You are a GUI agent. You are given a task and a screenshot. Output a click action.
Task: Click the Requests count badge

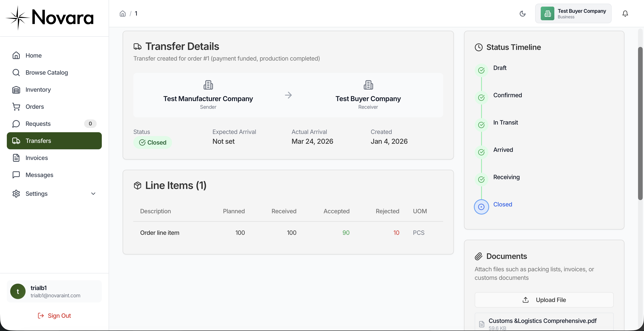90,123
